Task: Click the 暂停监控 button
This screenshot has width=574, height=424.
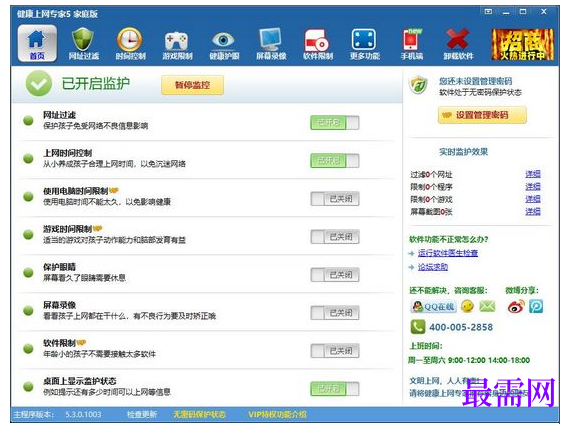Action: click(x=192, y=85)
